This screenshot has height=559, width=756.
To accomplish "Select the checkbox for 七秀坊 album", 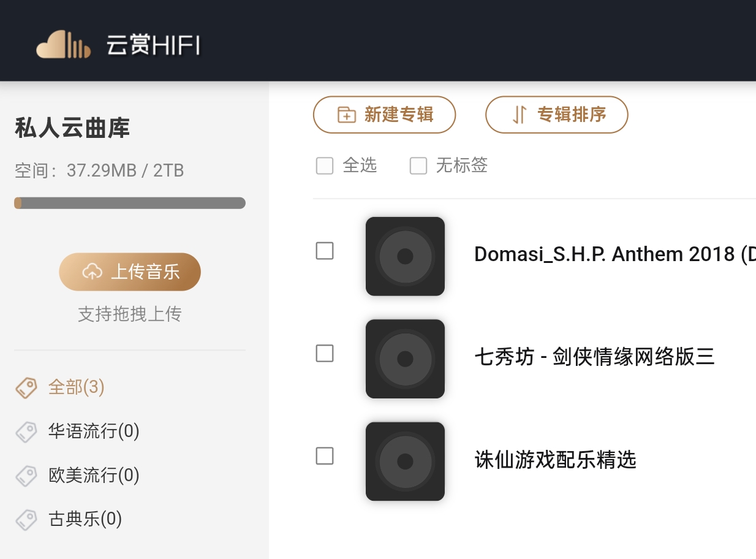I will point(325,353).
